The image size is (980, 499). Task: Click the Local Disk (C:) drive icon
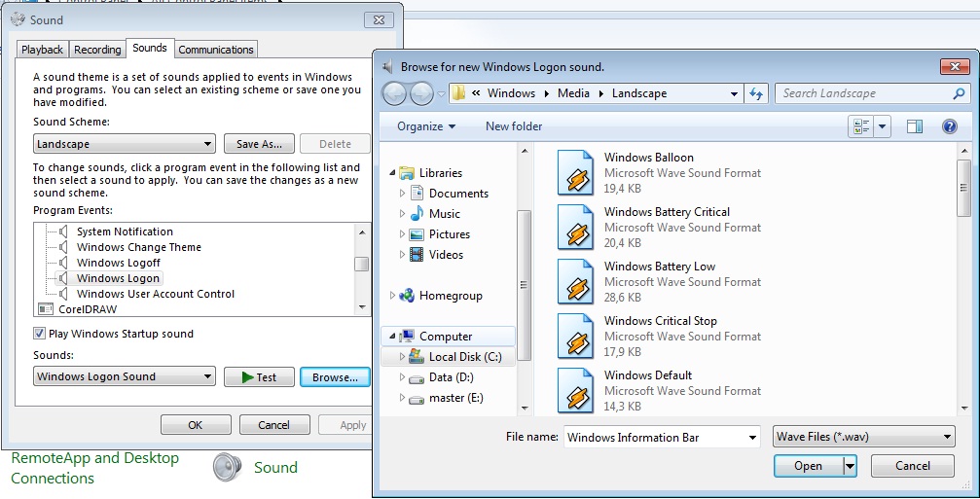pyautogui.click(x=417, y=356)
